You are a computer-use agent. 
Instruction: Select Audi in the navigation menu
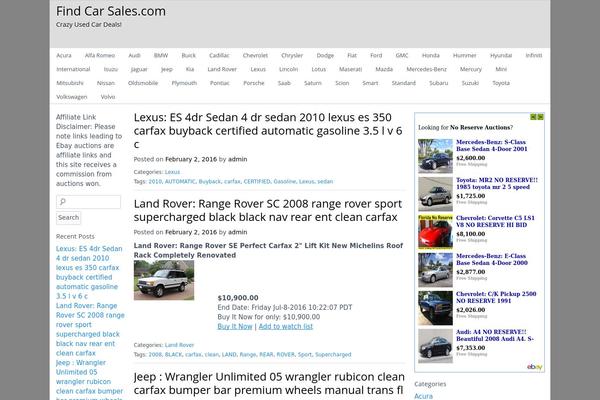134,56
